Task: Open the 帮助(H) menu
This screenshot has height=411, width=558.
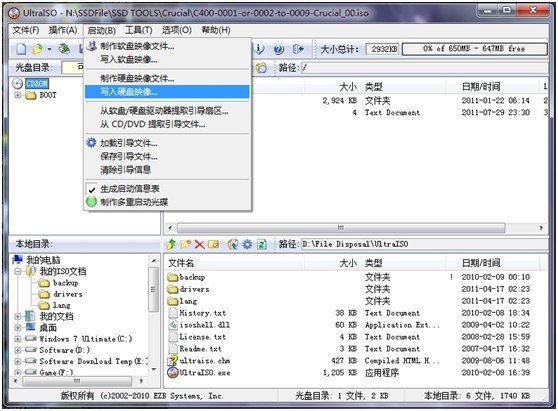Action: coord(216,30)
